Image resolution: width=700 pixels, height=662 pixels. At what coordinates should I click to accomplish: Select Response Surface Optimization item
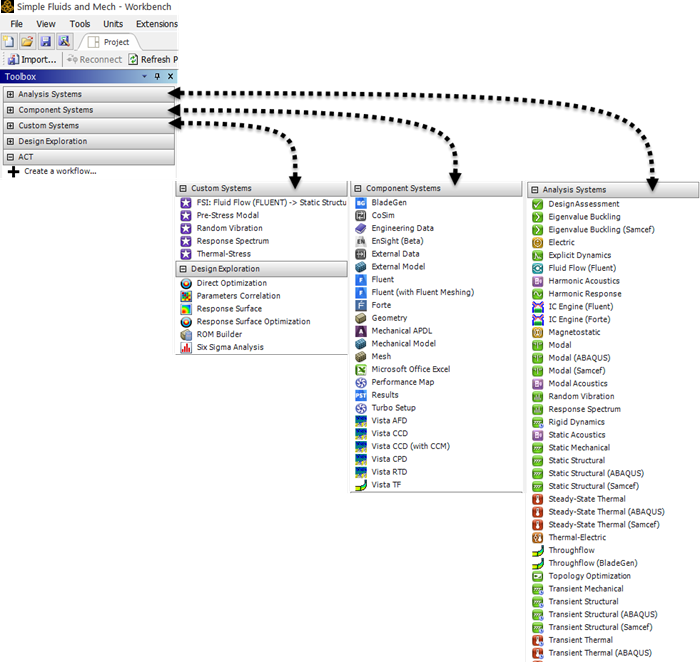(253, 322)
